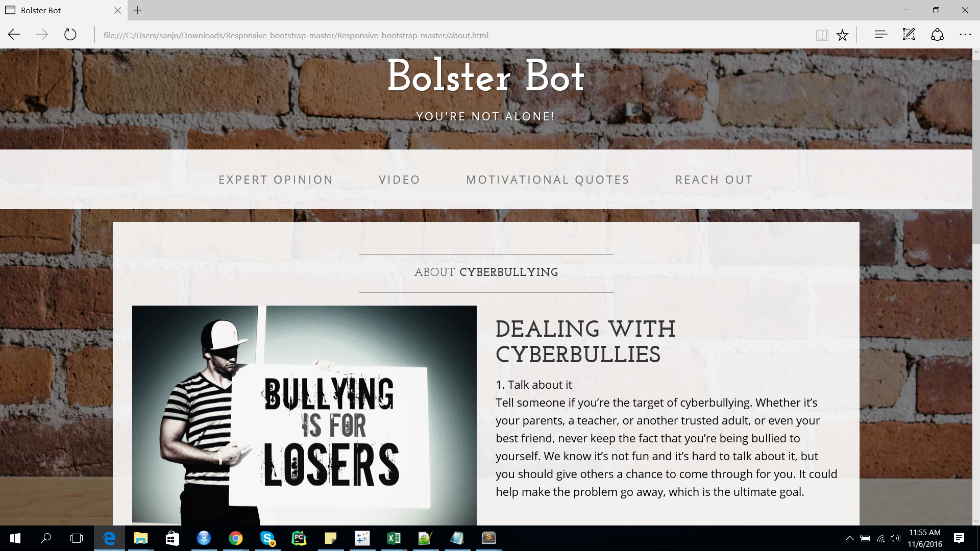Open the volume control in system tray
Image resolution: width=980 pixels, height=551 pixels.
click(x=895, y=538)
